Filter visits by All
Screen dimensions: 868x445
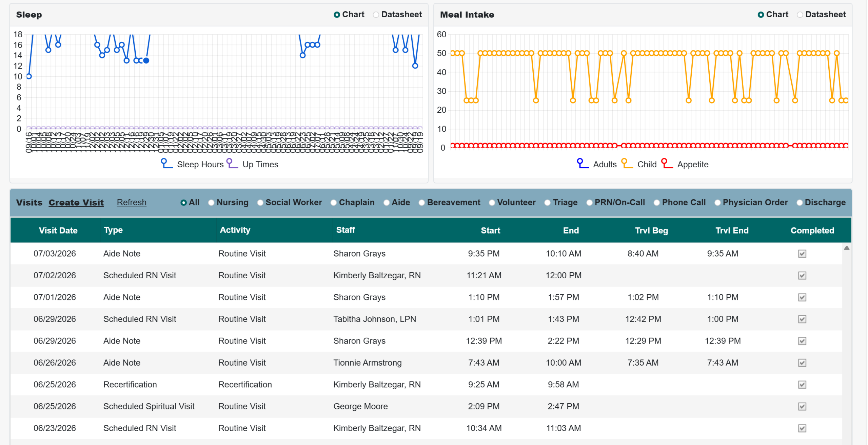coord(183,203)
